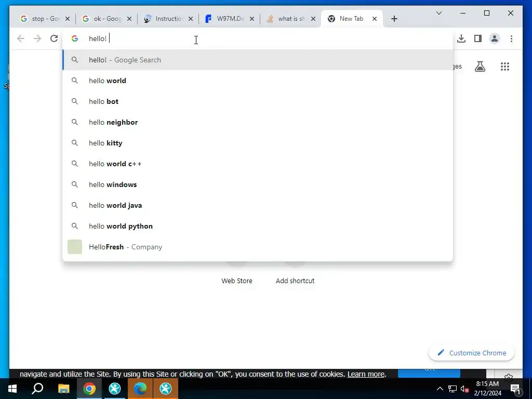This screenshot has width=532, height=399.
Task: Toggle the side panel icon
Action: click(478, 38)
